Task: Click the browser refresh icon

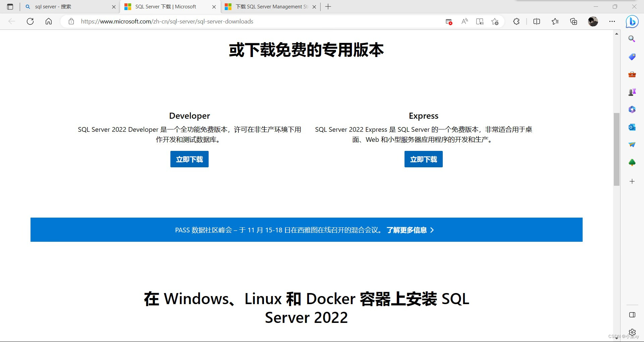Action: coord(30,21)
